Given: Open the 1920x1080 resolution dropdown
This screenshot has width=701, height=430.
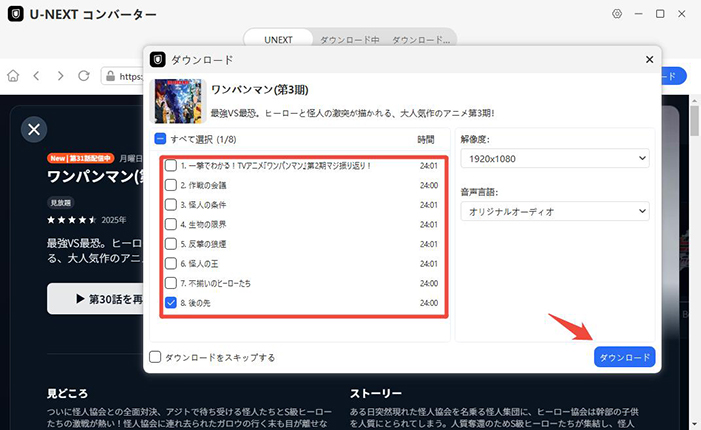Looking at the screenshot, I should [555, 159].
